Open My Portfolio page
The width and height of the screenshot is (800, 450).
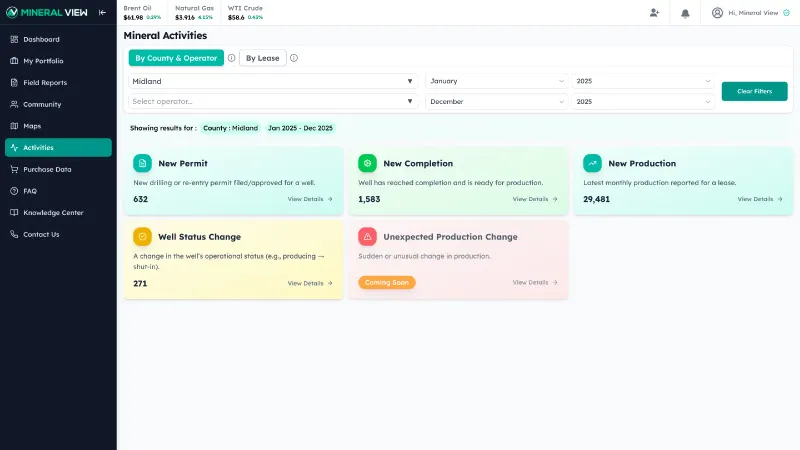(x=58, y=61)
